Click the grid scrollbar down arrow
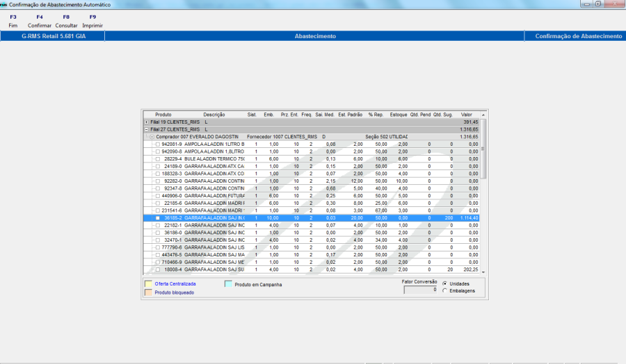 click(x=483, y=272)
